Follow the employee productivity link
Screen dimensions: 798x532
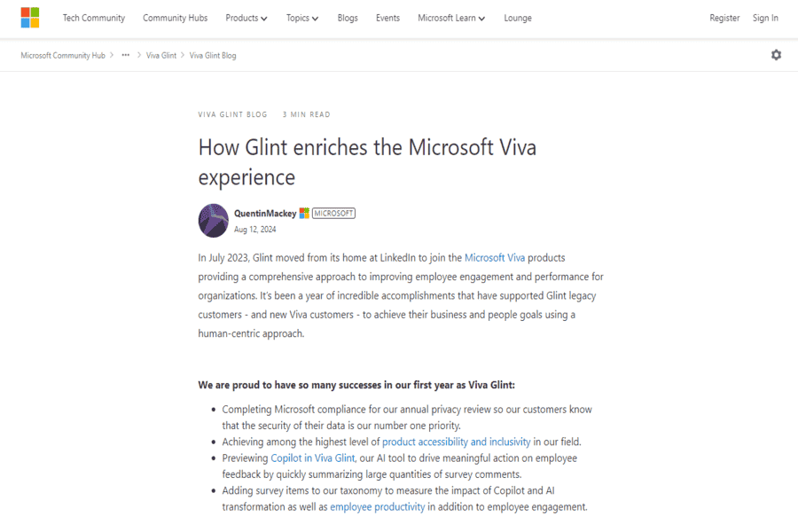tap(377, 507)
